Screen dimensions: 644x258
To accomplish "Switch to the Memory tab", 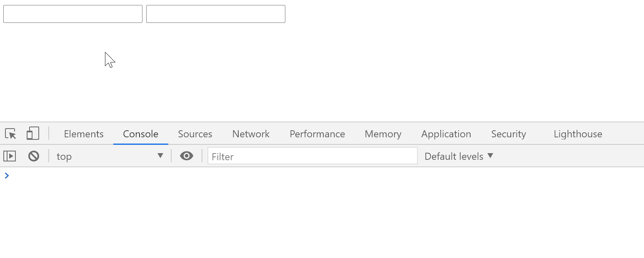I will point(383,134).
